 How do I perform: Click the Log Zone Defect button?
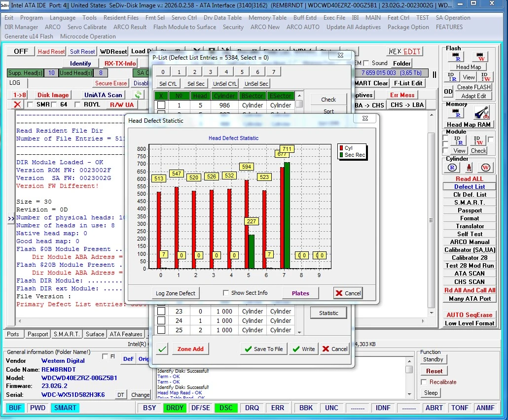176,293
